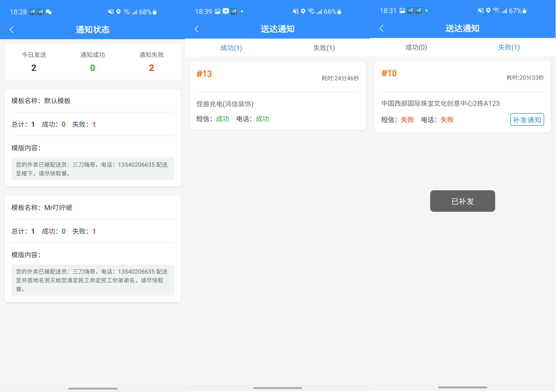Switch to 成功(1) tab

(x=231, y=48)
